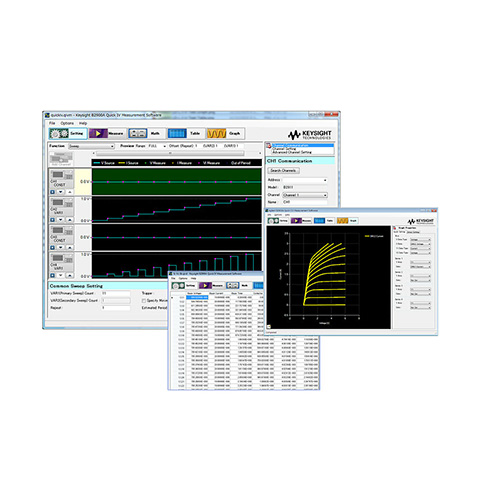Open the Y1 Data Type dropdown in Graph Properties
Image resolution: width=500 pixels, height=500 pixels.
[x=420, y=248]
